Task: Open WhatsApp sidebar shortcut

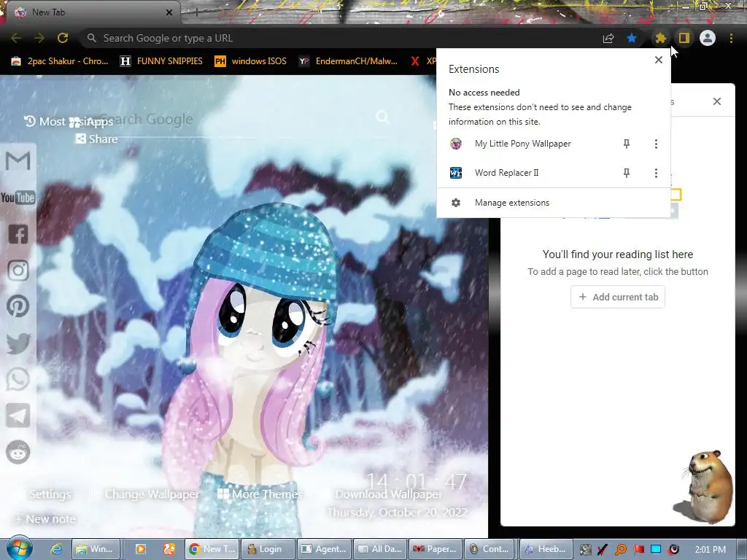Action: click(18, 379)
